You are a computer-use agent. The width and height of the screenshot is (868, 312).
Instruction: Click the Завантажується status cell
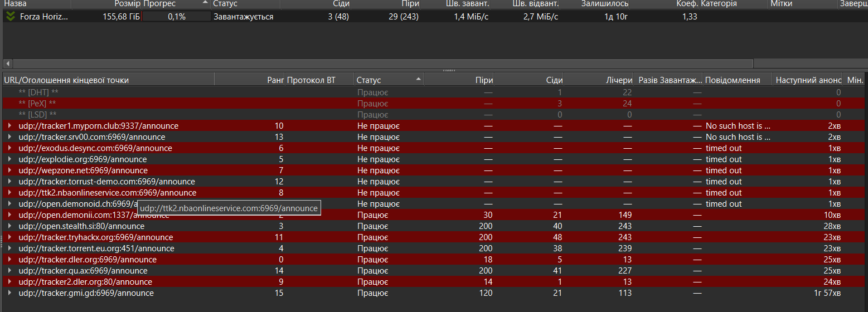pyautogui.click(x=244, y=17)
